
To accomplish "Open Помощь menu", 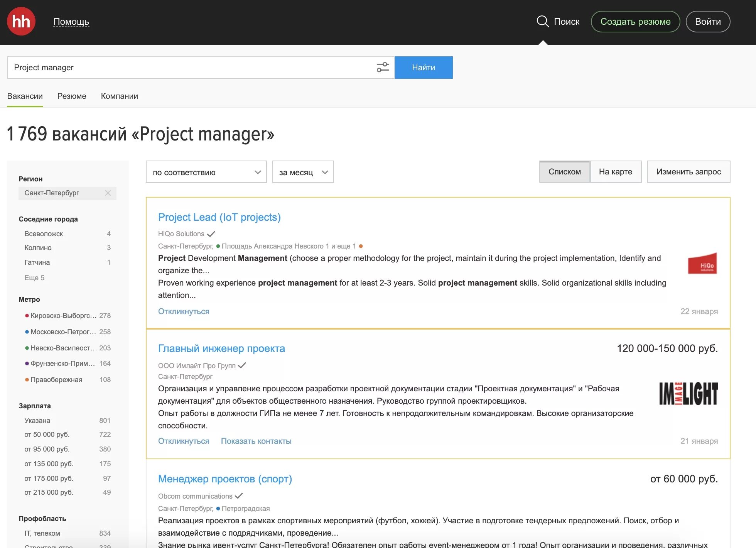I will click(71, 22).
